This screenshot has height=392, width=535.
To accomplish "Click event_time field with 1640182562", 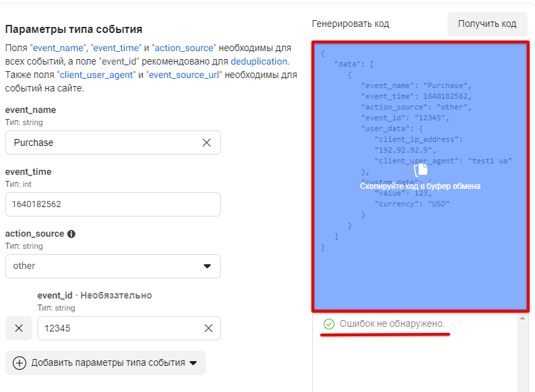I will pyautogui.click(x=112, y=204).
